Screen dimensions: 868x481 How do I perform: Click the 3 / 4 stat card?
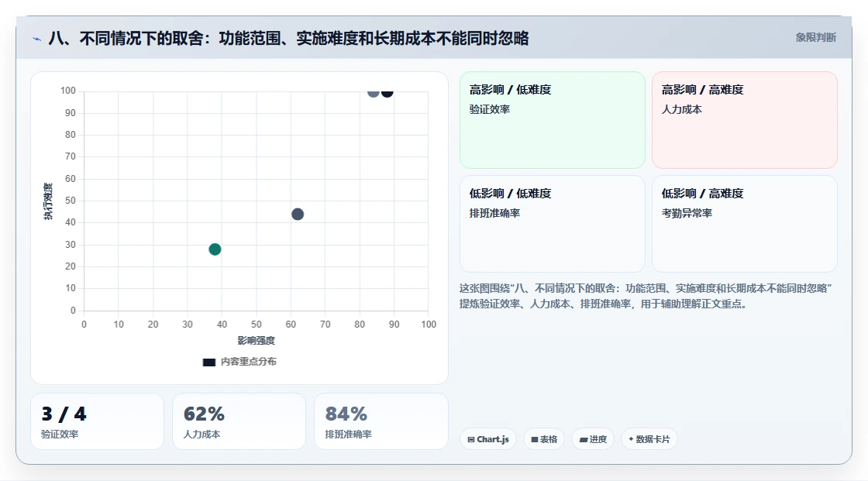pos(98,421)
